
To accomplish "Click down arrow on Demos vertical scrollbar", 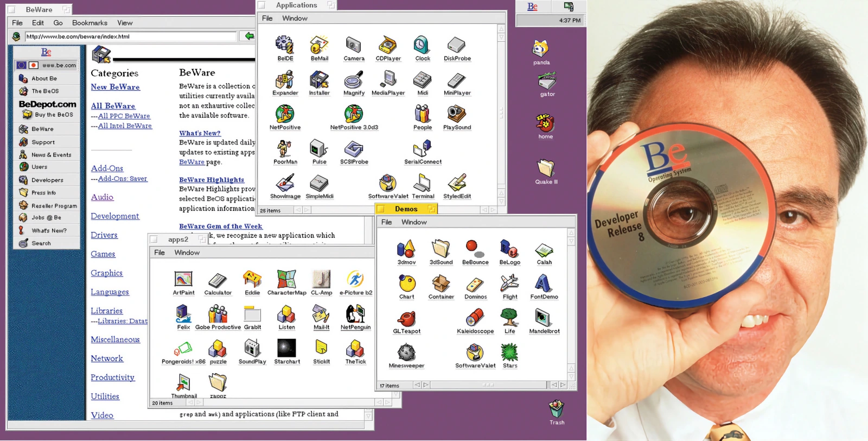I will 571,376.
